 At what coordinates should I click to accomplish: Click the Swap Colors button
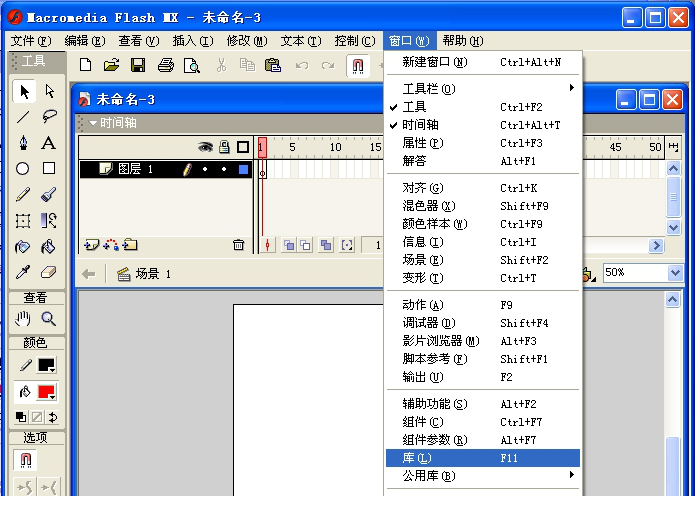pyautogui.click(x=53, y=417)
